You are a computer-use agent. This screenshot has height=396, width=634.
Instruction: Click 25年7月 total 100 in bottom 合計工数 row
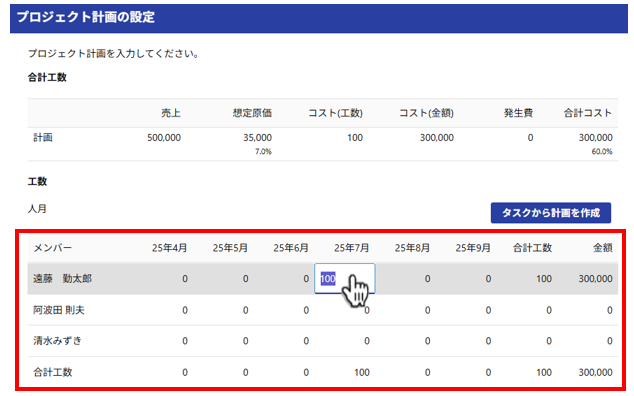362,373
